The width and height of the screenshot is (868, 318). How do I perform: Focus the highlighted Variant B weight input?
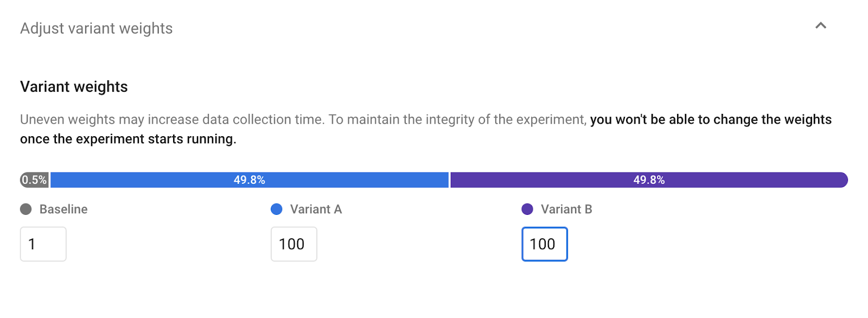pos(544,244)
